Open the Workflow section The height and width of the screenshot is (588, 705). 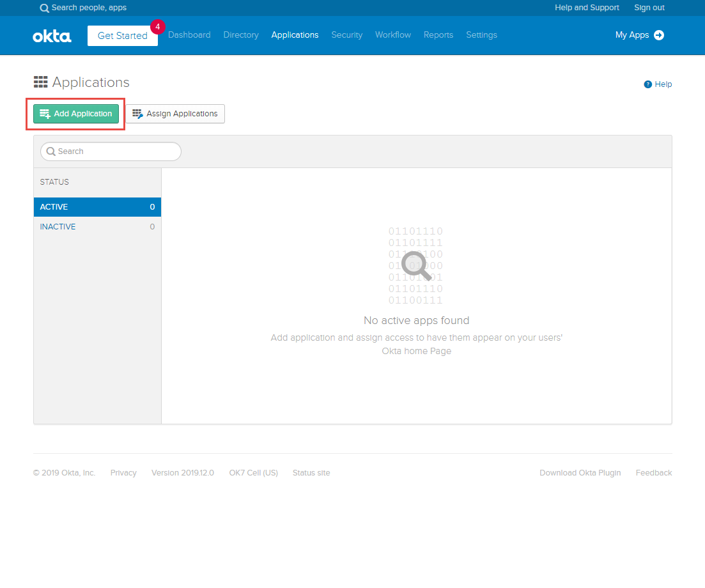[x=392, y=35]
